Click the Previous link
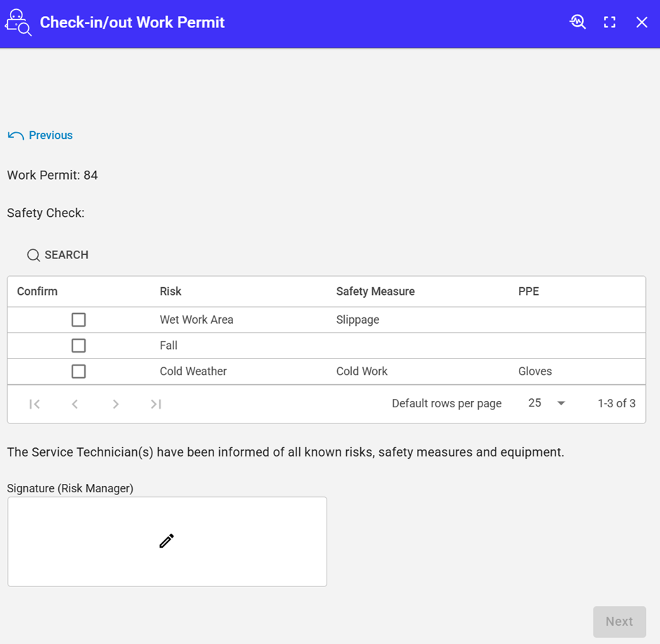Image resolution: width=660 pixels, height=644 pixels. pos(41,136)
